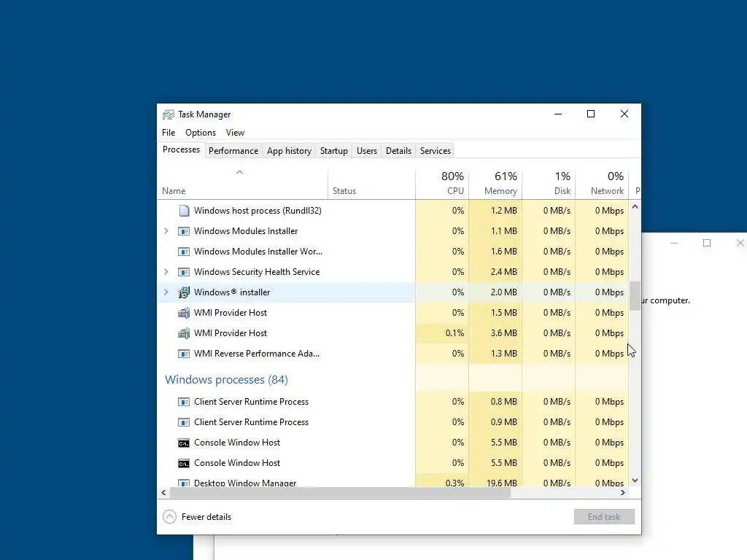Viewport: 747px width, 560px height.
Task: Sort by the Memory column header
Action: 495,183
